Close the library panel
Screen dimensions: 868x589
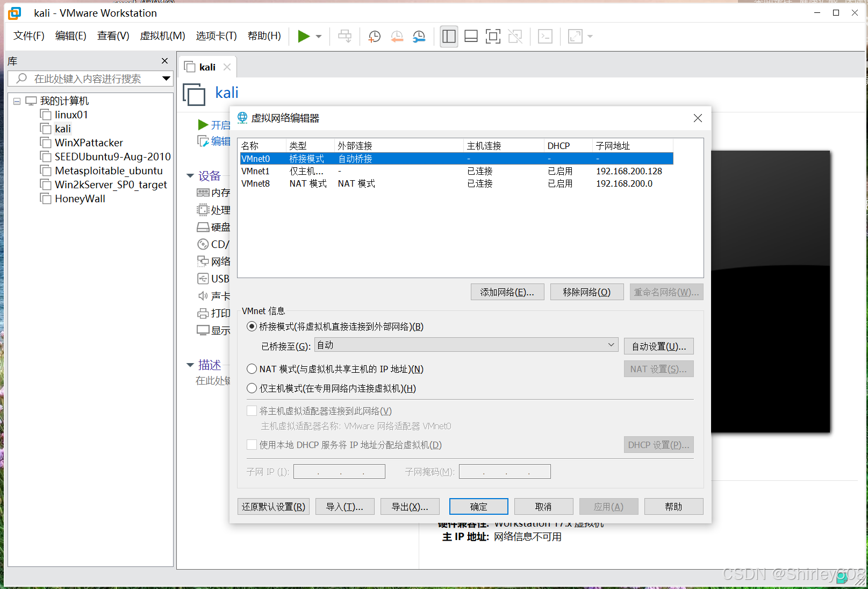coord(165,61)
